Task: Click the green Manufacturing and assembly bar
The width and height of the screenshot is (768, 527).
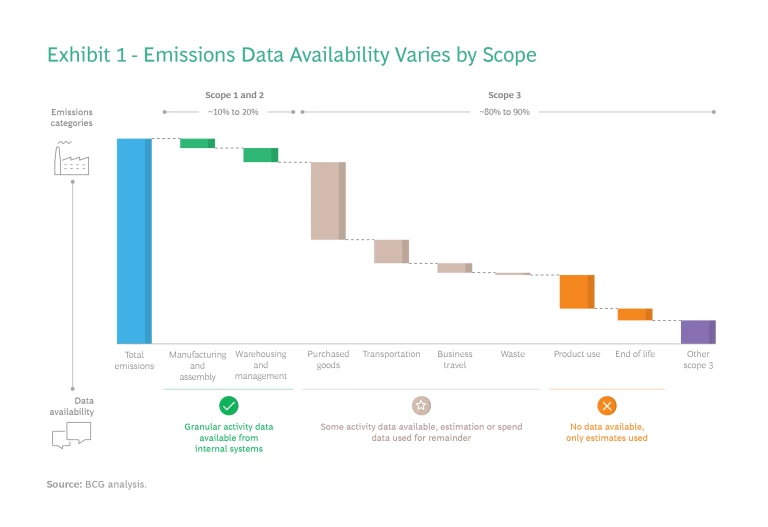Action: (x=197, y=143)
